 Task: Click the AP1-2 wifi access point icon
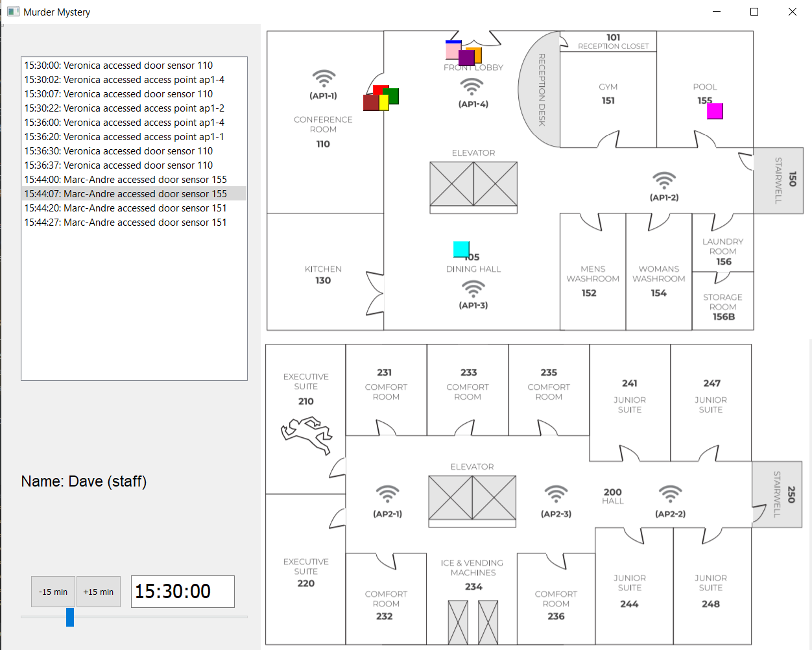664,180
